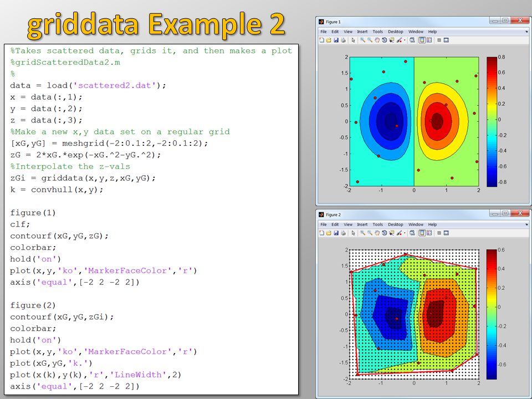Open View menu in Figure 2
This screenshot has height=399, width=532.
[x=348, y=224]
